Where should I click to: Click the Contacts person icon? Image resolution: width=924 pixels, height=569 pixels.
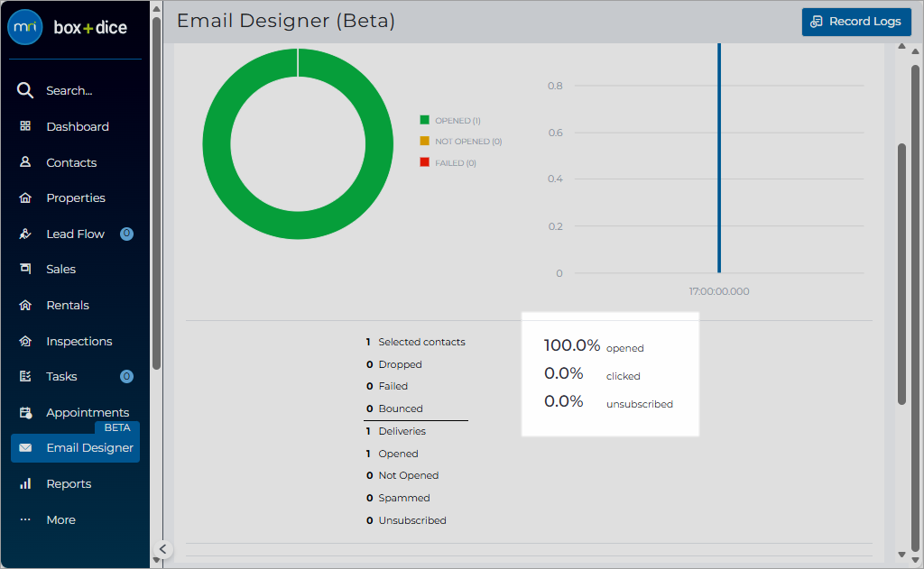tap(24, 162)
